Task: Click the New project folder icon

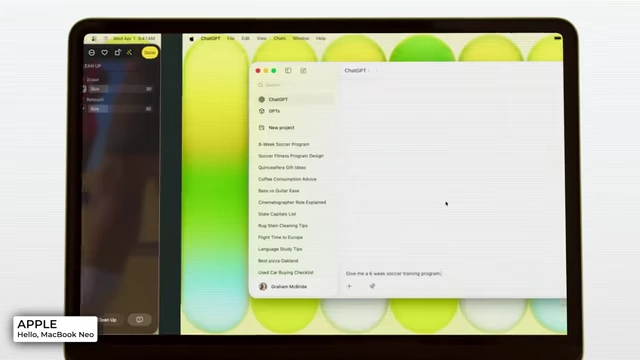Action: (x=262, y=127)
